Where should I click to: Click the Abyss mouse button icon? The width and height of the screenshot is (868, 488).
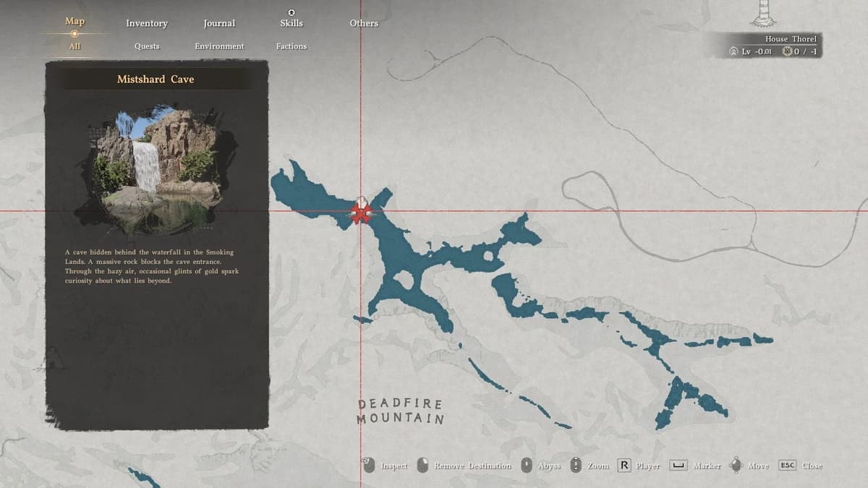coord(527,466)
